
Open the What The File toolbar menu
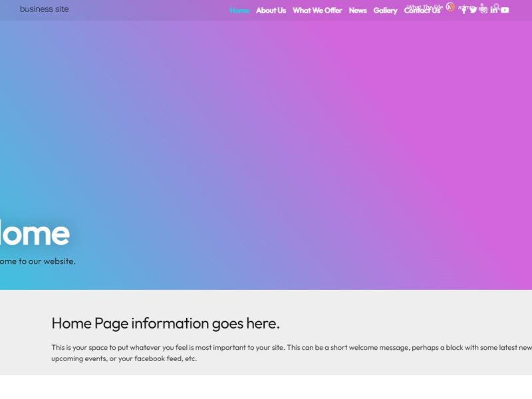[x=426, y=5]
